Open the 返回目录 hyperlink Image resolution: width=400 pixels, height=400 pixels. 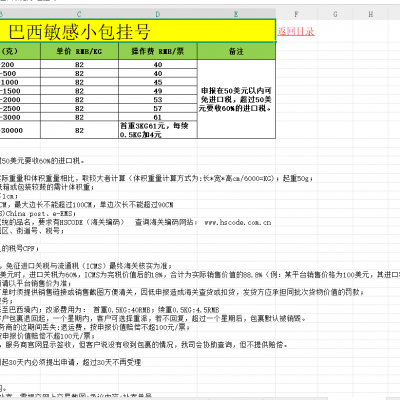click(x=296, y=31)
